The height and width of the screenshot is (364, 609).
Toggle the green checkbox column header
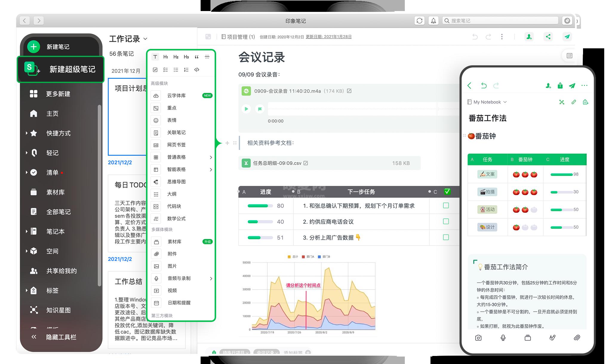447,192
